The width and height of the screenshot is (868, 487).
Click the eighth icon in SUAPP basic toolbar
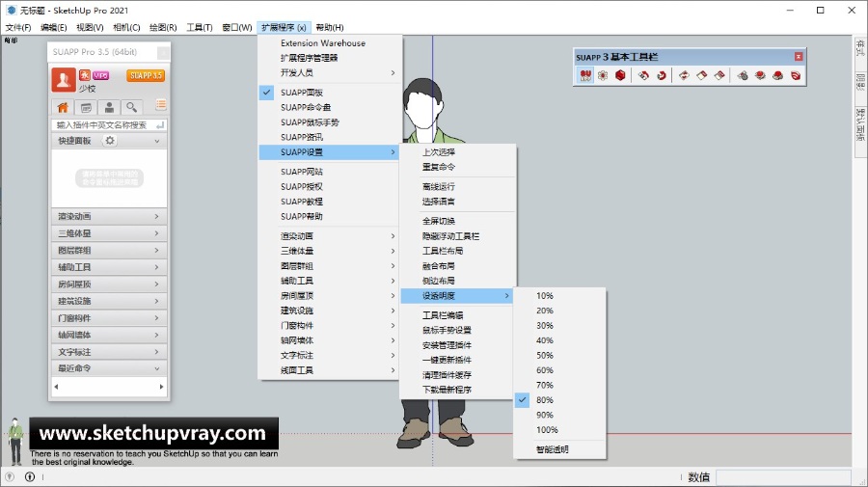[719, 75]
